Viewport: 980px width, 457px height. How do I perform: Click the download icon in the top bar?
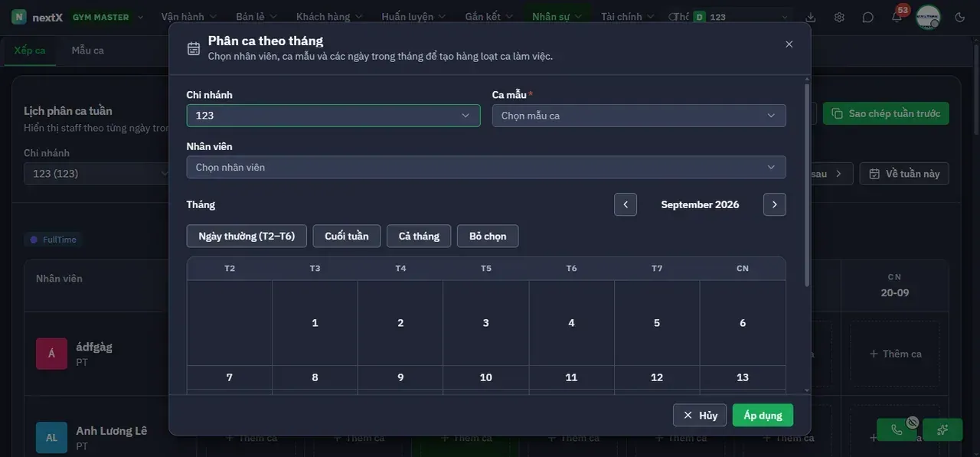coord(811,17)
